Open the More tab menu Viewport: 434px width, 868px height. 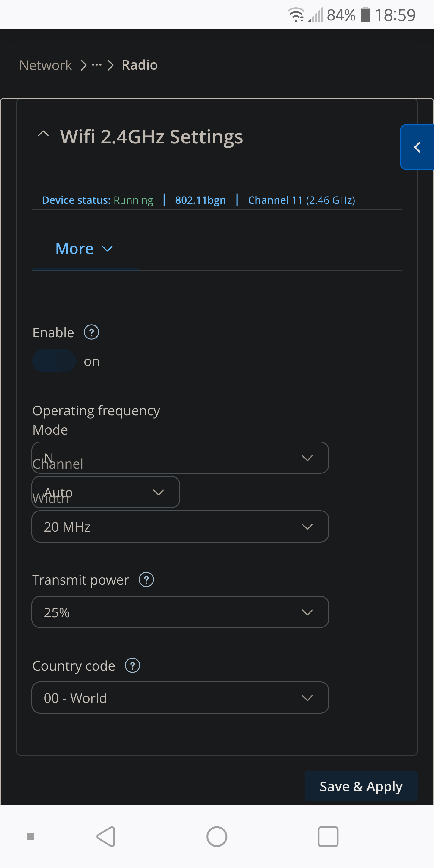[84, 249]
